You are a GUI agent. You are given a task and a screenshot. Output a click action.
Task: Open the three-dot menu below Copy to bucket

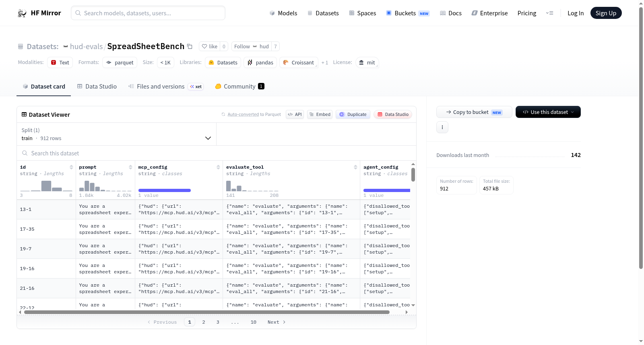[442, 127]
